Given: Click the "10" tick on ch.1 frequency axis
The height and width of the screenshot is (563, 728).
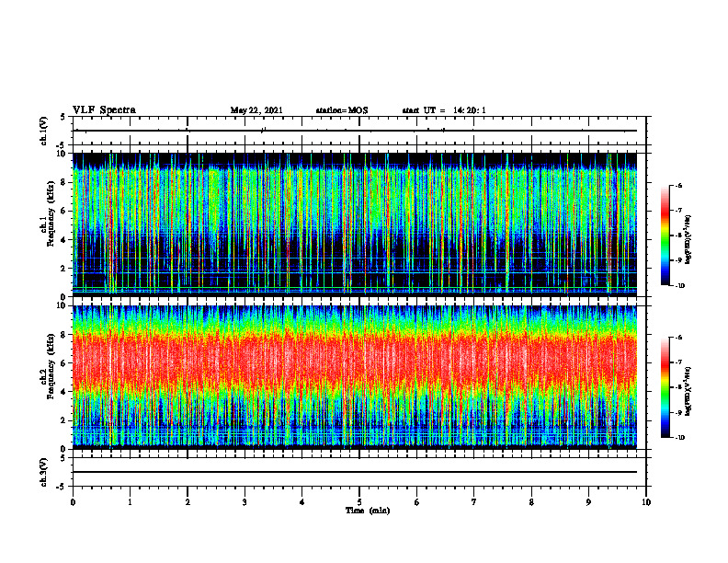Looking at the screenshot, I should point(63,154).
